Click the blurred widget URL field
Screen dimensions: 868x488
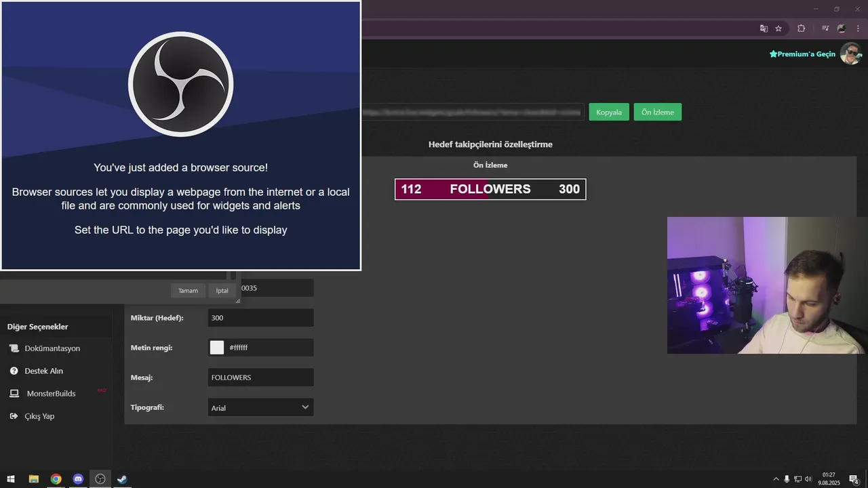pos(473,112)
